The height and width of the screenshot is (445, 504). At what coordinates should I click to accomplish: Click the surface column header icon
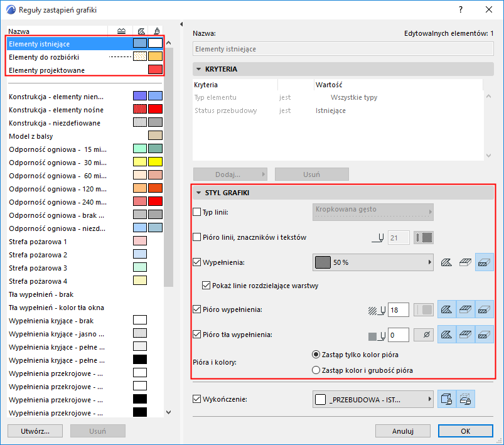click(x=156, y=31)
